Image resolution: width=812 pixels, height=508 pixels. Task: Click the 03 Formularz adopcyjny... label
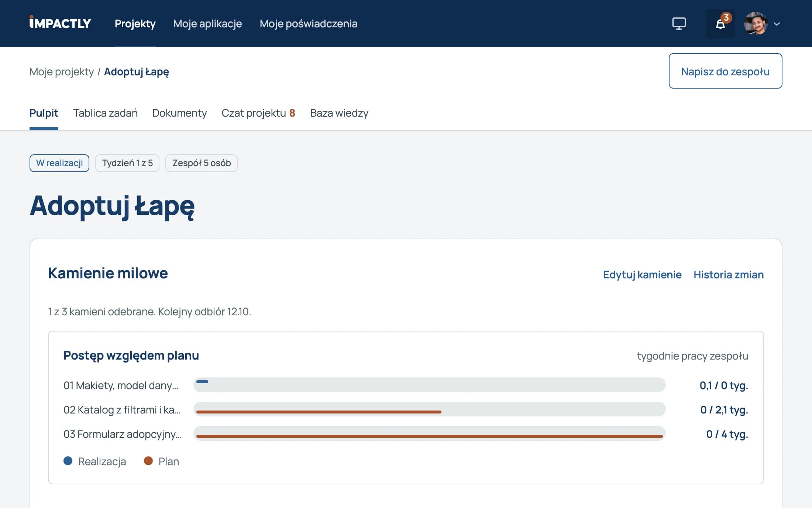(123, 434)
